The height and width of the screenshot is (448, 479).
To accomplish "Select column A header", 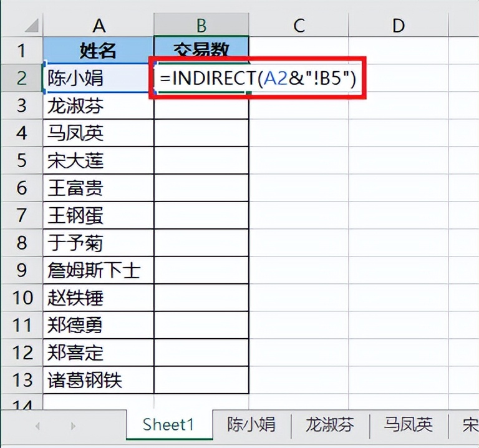I will pos(99,26).
